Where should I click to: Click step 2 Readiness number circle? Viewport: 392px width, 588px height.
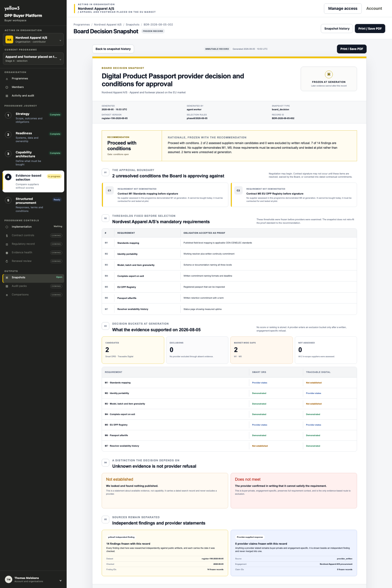8,135
